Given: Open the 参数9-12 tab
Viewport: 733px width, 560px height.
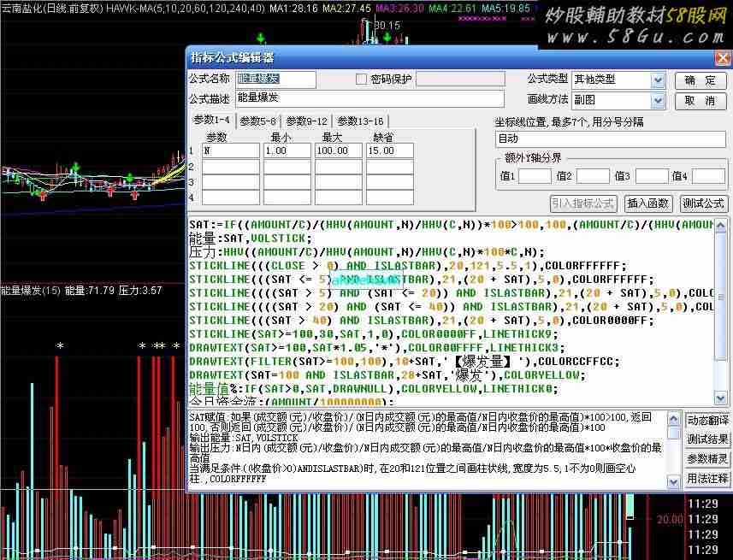Looking at the screenshot, I should [306, 121].
